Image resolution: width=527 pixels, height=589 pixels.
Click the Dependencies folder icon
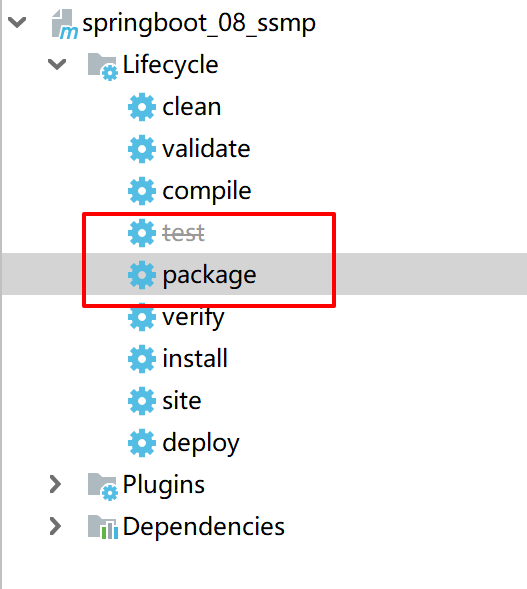[102, 527]
